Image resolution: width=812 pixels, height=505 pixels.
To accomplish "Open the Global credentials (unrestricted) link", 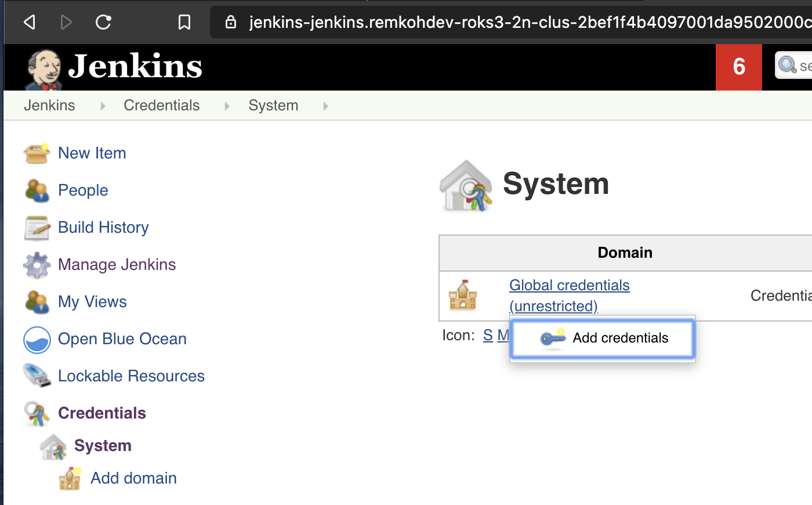I will pos(569,295).
